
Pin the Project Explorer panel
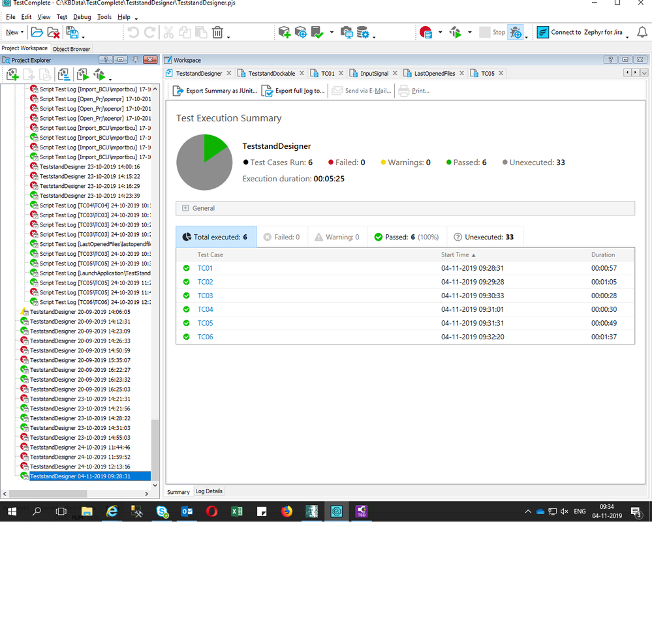coord(135,60)
